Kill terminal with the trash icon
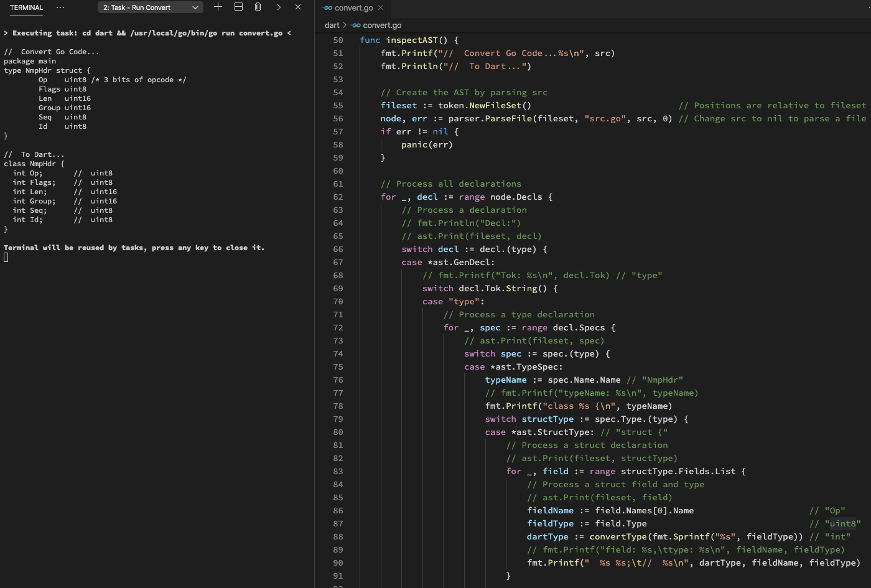 258,7
